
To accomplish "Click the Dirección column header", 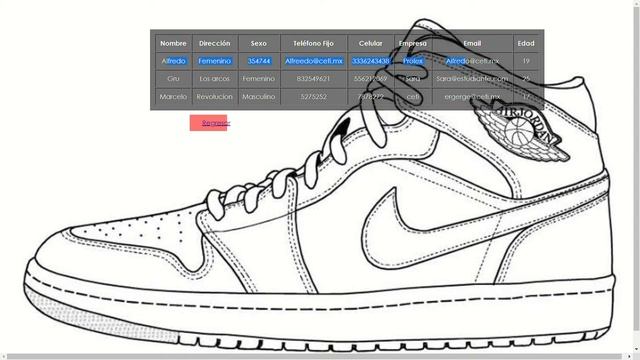I will pyautogui.click(x=215, y=43).
